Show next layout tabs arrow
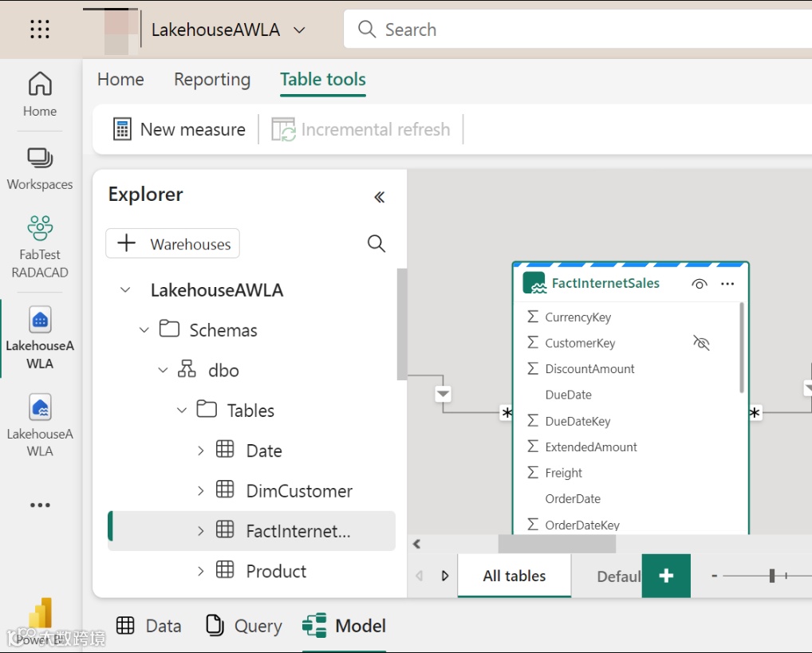This screenshot has width=812, height=653. click(x=445, y=576)
